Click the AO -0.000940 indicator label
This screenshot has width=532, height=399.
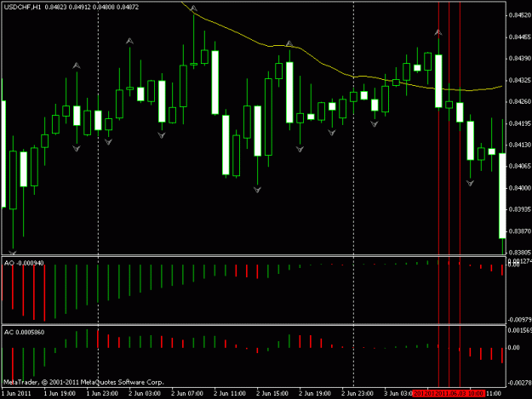(x=24, y=264)
